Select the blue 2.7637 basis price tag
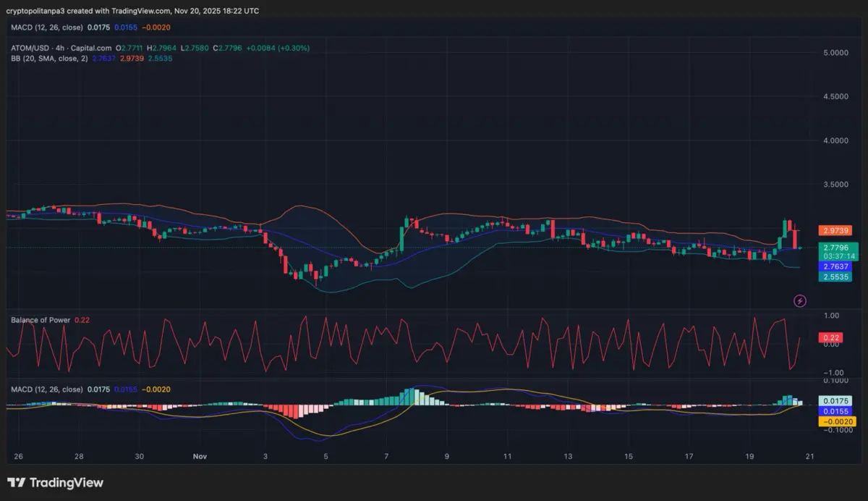Screen dimensions: 868x501 835,266
